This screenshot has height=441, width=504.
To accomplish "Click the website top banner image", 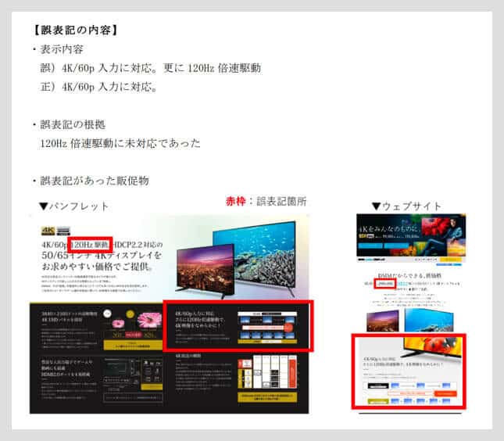I will [x=411, y=236].
